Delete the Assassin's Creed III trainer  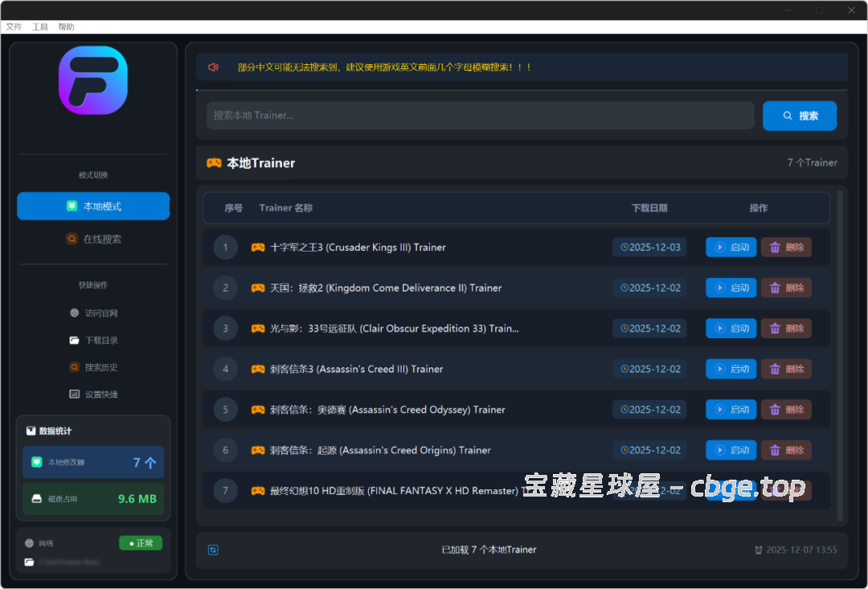[786, 369]
